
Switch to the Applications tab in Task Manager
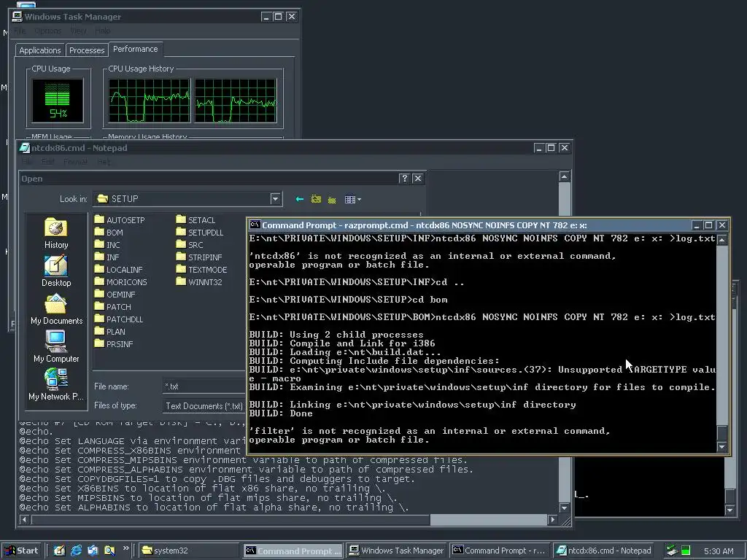[40, 50]
